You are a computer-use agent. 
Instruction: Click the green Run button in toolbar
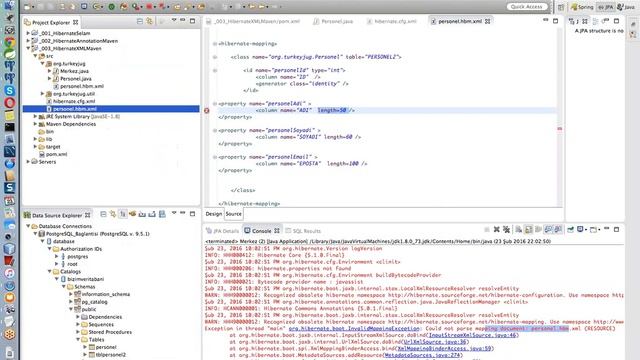click(x=111, y=7)
